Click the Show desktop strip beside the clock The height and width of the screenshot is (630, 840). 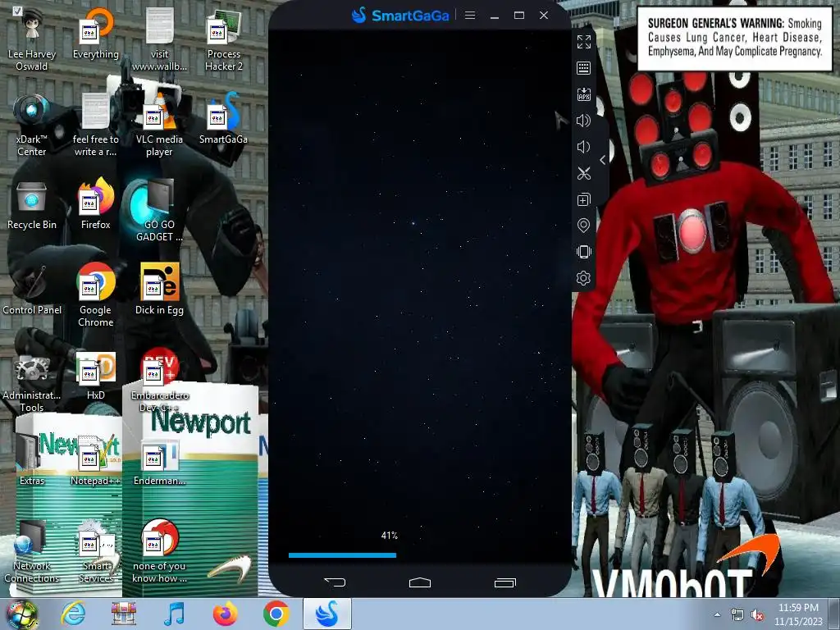[834, 614]
